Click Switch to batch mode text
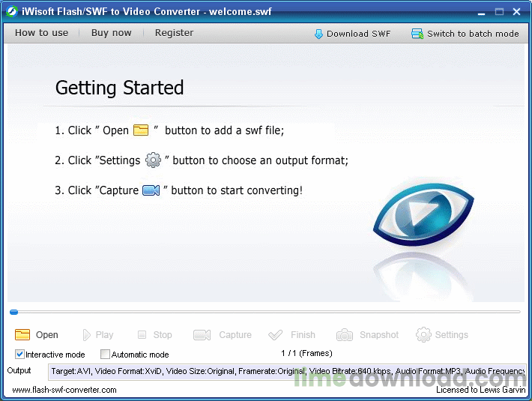Image resolution: width=532 pixels, height=401 pixels. (473, 34)
